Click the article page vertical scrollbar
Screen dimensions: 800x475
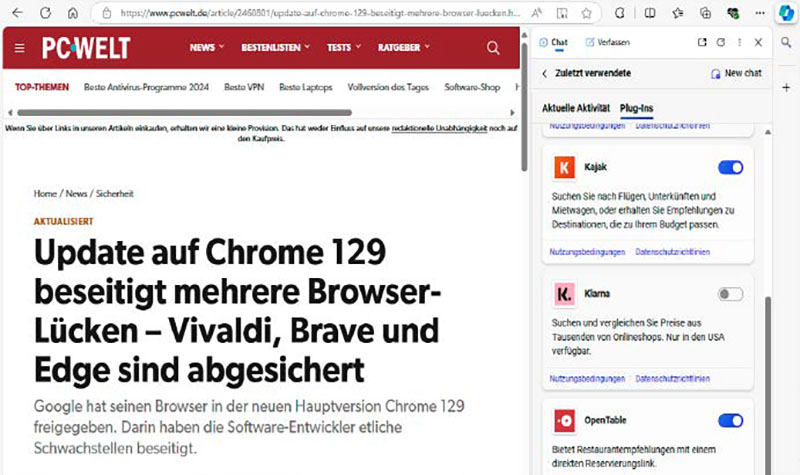(524, 108)
